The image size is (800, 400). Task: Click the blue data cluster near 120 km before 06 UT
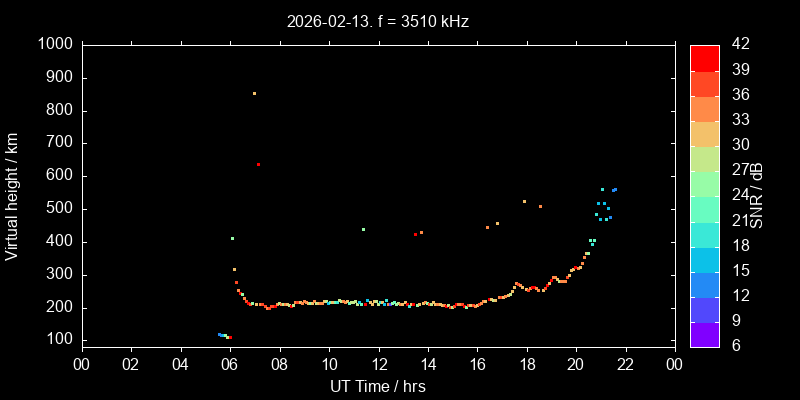click(222, 335)
